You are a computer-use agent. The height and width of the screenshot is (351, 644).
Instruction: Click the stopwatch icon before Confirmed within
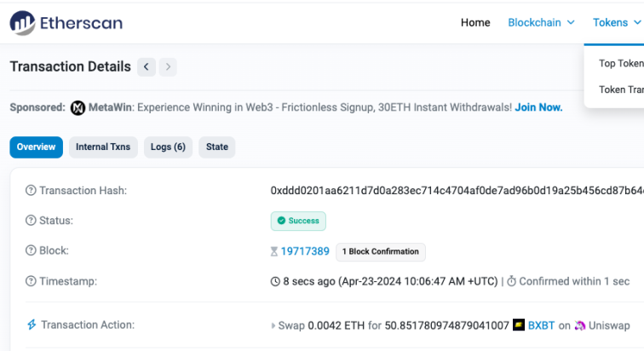pos(511,281)
